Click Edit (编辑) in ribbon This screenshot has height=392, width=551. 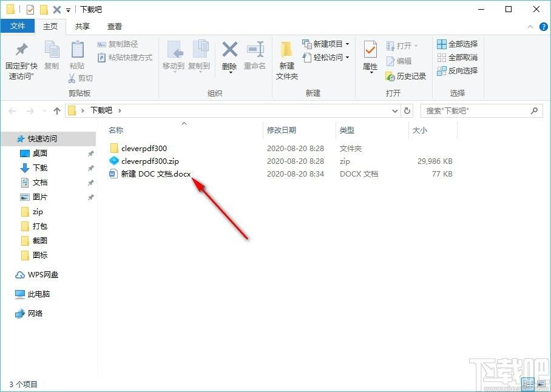399,61
